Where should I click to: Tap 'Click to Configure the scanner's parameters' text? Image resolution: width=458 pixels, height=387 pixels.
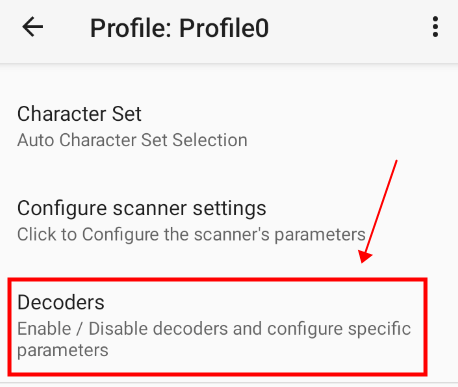point(191,234)
